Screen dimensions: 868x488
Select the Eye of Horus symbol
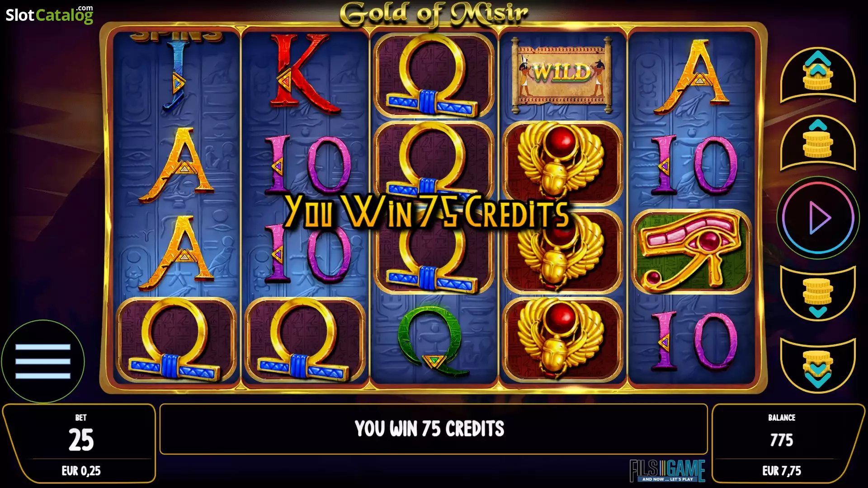pos(691,251)
